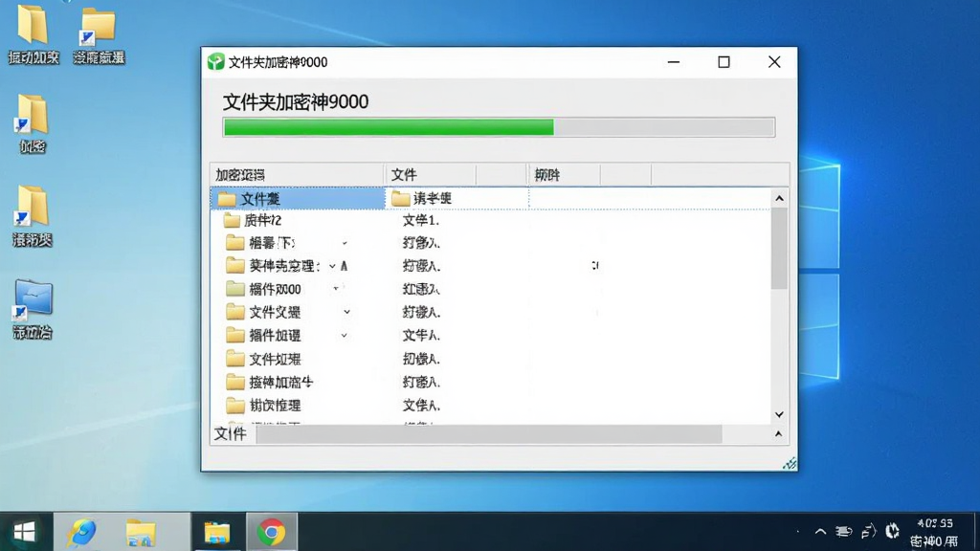Screen dimensions: 980x551
Task: Close the 文件夹加密神9000 window
Action: pos(773,62)
